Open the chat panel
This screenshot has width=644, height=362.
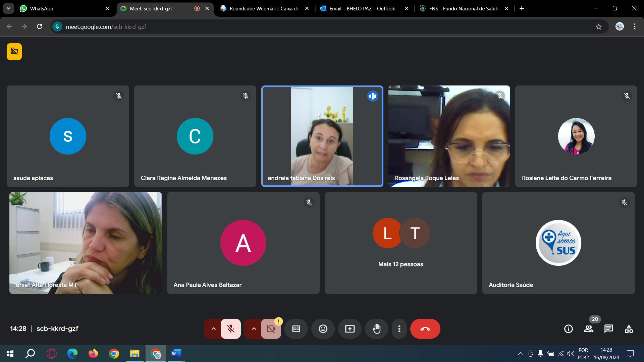(x=609, y=329)
